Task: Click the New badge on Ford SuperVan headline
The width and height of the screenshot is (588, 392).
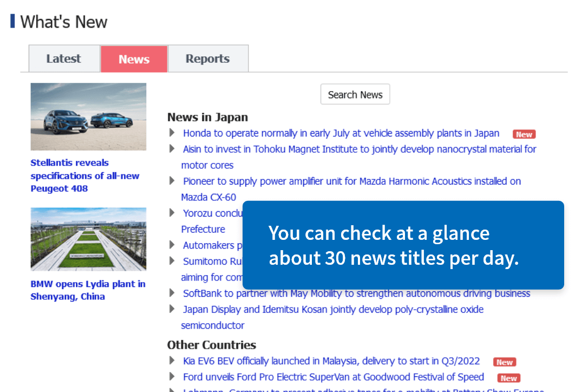Action: pyautogui.click(x=508, y=378)
